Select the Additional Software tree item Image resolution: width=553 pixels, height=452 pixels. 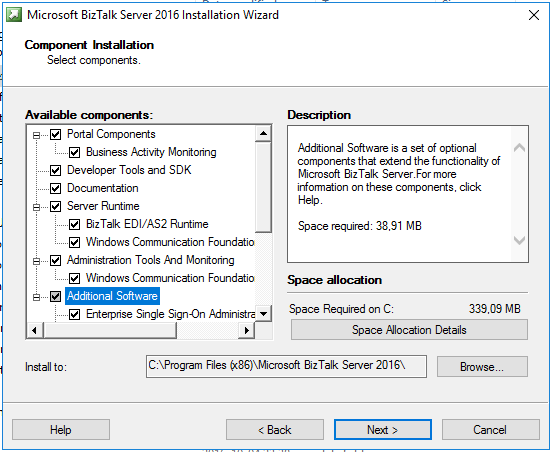(x=112, y=296)
